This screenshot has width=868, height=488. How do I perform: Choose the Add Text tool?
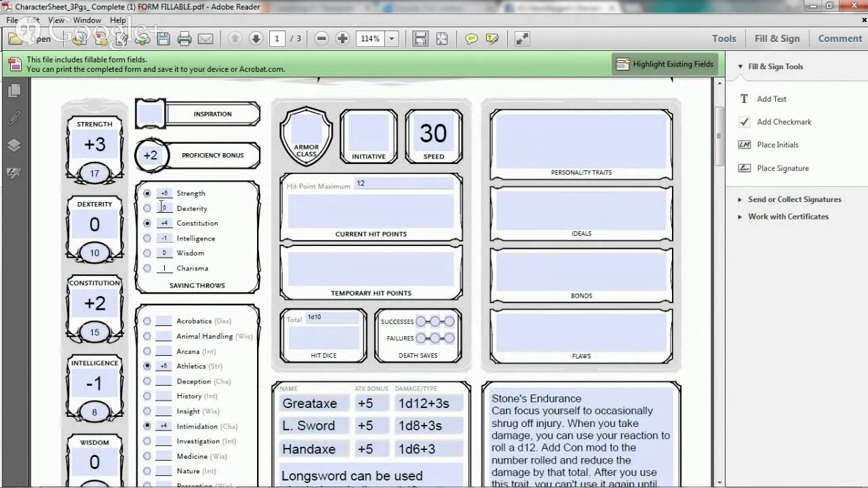tap(765, 99)
